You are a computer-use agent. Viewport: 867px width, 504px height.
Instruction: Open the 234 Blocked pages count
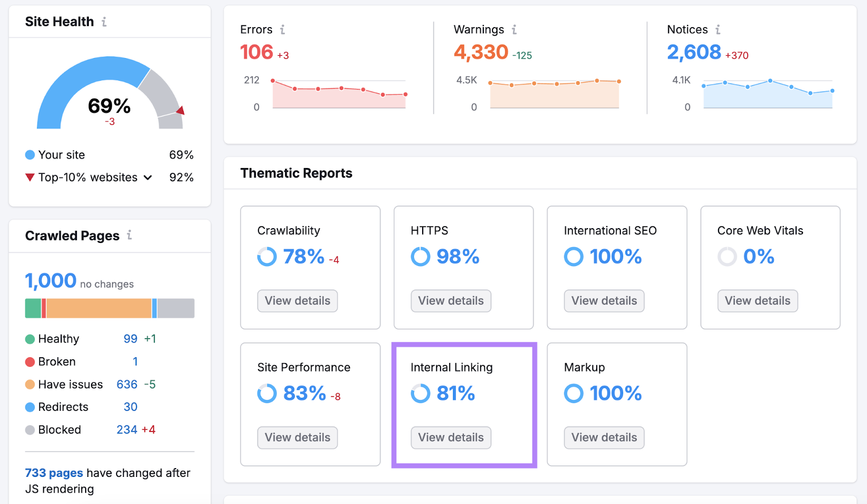[x=127, y=430]
